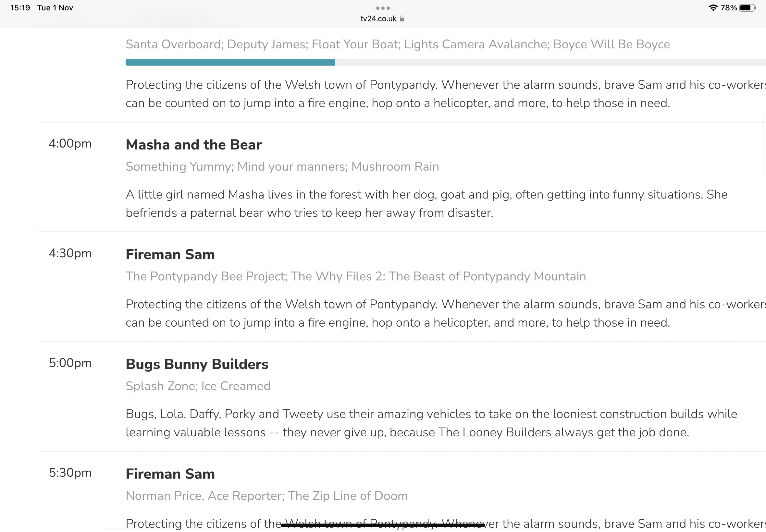Tap the 15:19 clock in status bar
The height and width of the screenshot is (532, 766).
[x=20, y=8]
